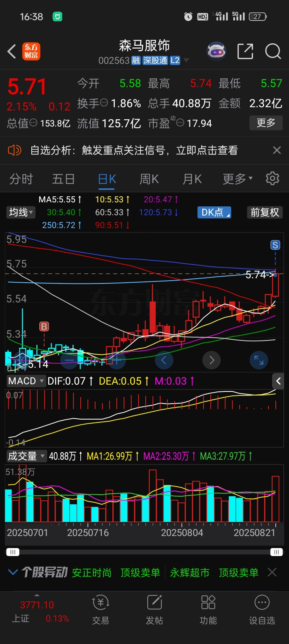Viewport: 289px width, 644px height.
Task: Tap the MA5:5.55 moving average value
Action: 60,200
